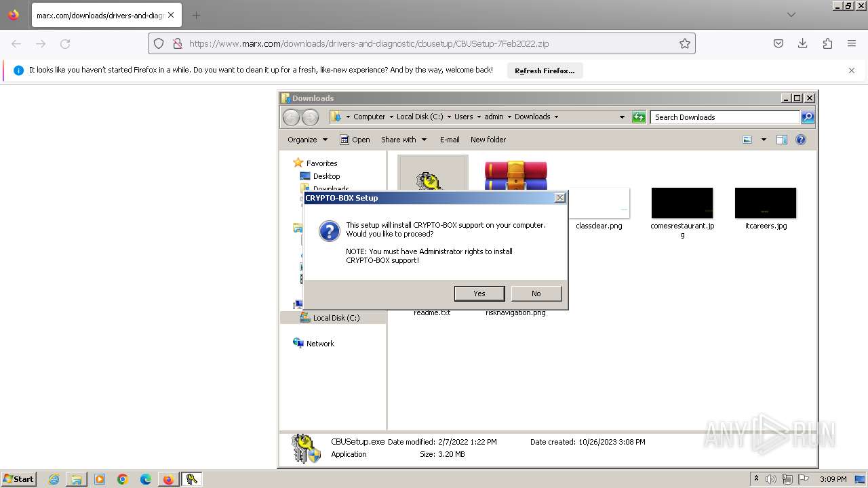Viewport: 868px width, 488px height.
Task: Refresh the Downloads folder view
Action: (x=639, y=117)
